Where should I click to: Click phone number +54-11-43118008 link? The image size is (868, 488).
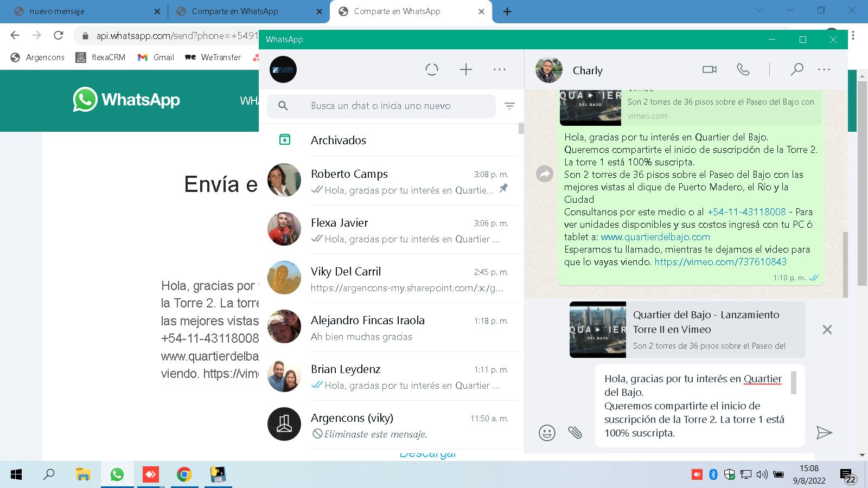point(746,212)
